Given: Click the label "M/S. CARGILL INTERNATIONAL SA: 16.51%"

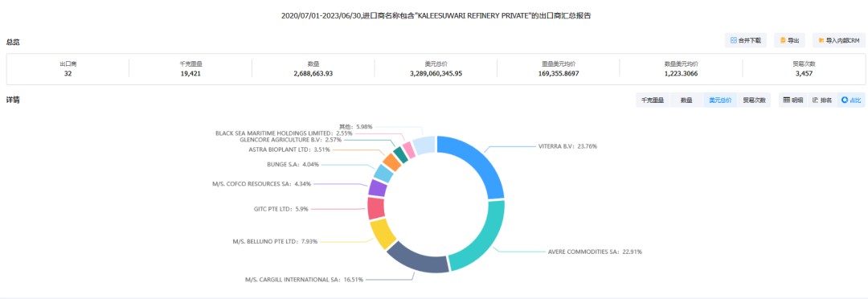Looking at the screenshot, I should coord(304,280).
